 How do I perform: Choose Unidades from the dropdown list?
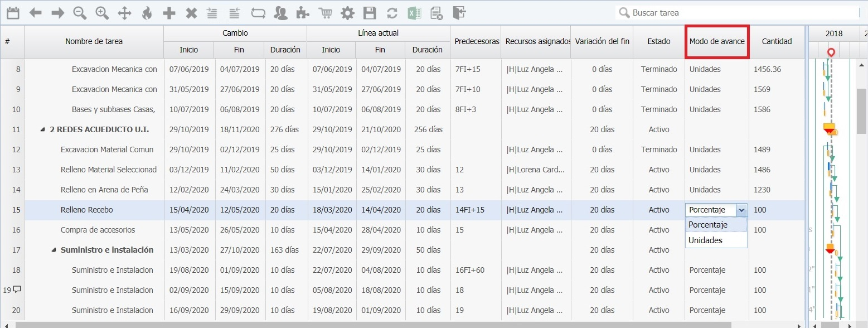click(716, 240)
